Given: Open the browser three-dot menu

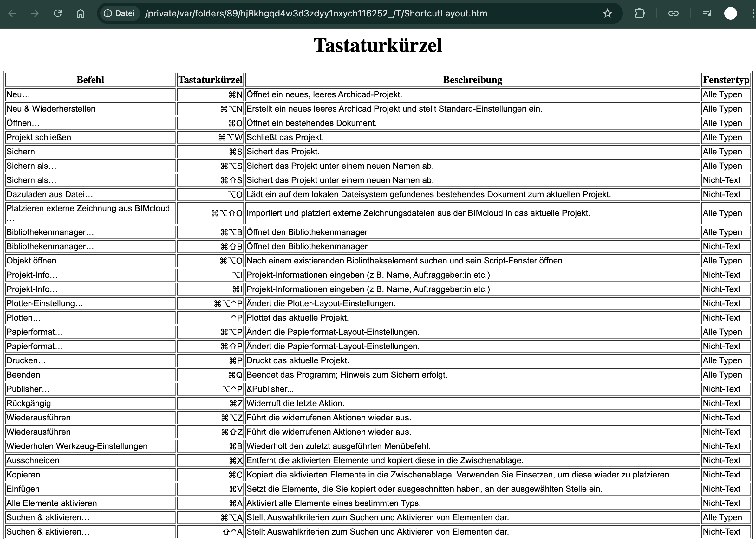Looking at the screenshot, I should (x=753, y=13).
